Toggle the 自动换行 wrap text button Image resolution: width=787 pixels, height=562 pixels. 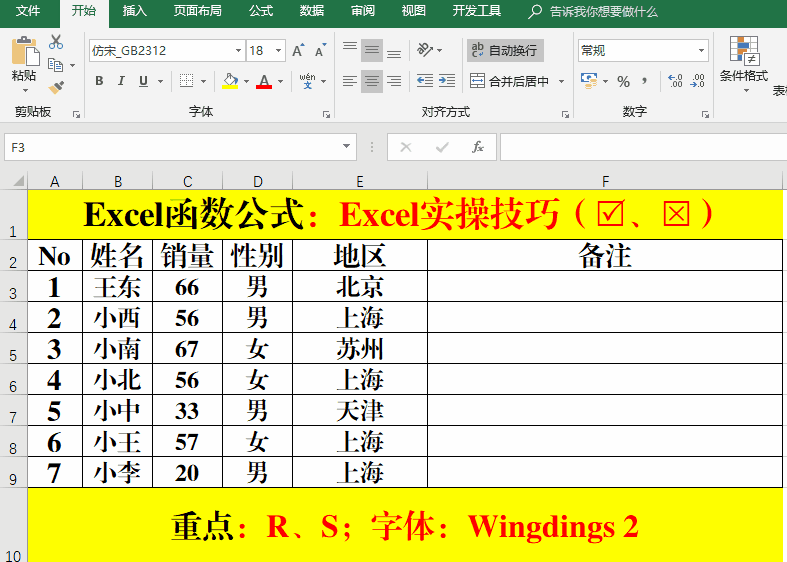(505, 50)
